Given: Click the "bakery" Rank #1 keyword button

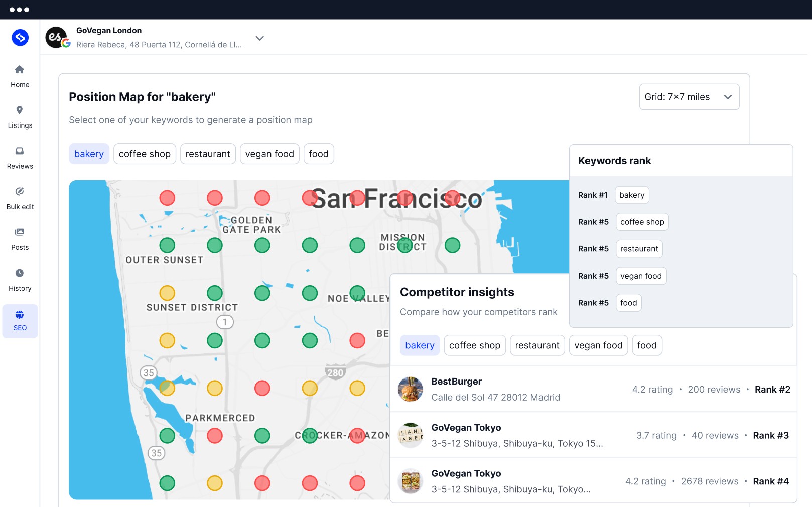Looking at the screenshot, I should click(x=631, y=195).
